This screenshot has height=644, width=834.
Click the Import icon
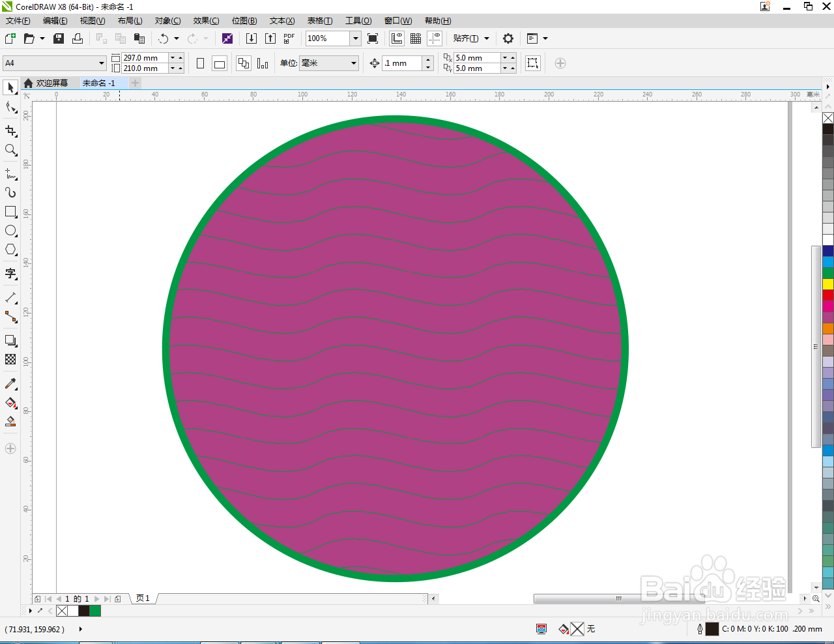coord(252,38)
